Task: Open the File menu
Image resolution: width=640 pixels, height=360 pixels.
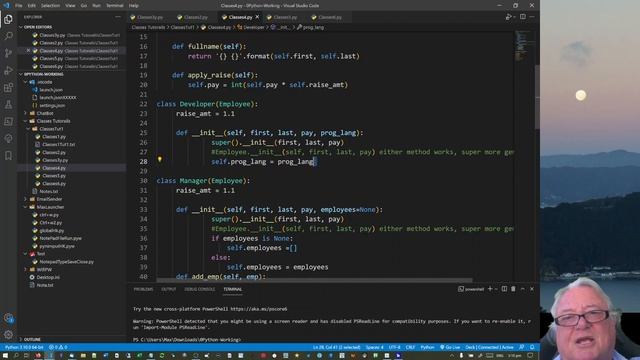Action: tap(19, 6)
